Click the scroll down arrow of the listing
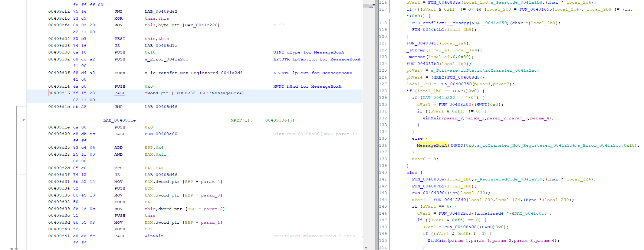The height and width of the screenshot is (250, 644). click(x=366, y=247)
